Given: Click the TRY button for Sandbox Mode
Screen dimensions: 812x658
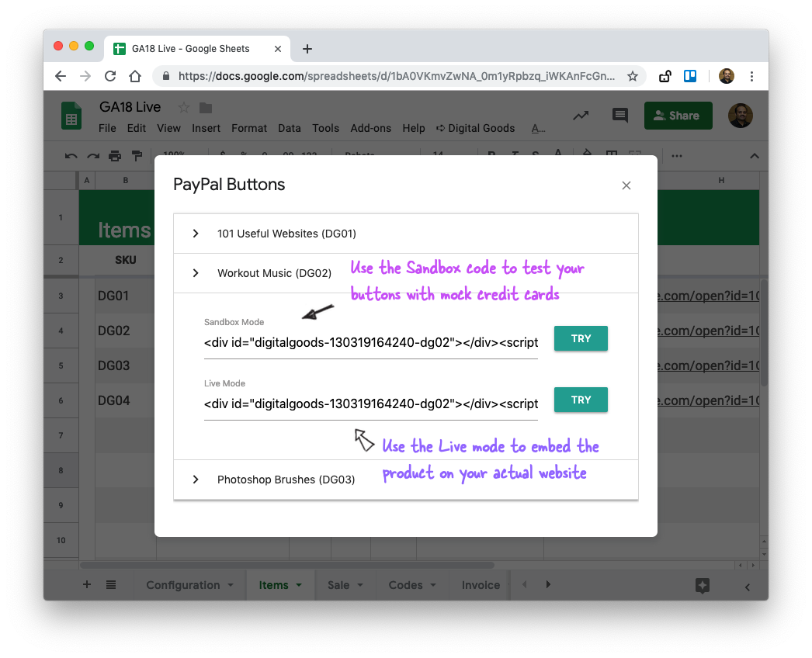Looking at the screenshot, I should click(581, 338).
